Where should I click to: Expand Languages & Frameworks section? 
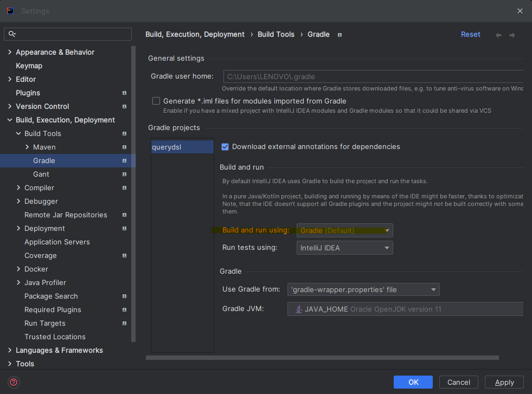10,350
